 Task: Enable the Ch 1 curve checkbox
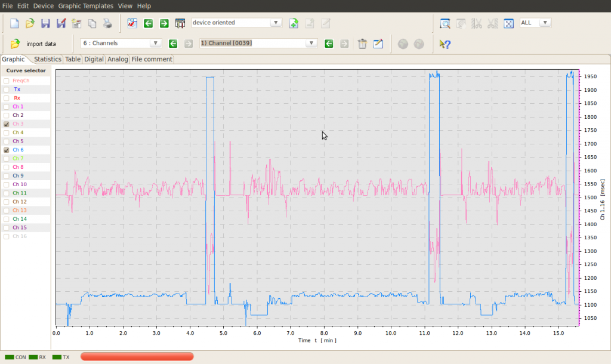[x=7, y=107]
